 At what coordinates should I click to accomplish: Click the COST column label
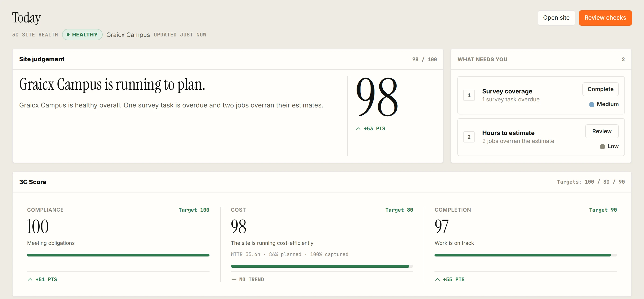238,210
